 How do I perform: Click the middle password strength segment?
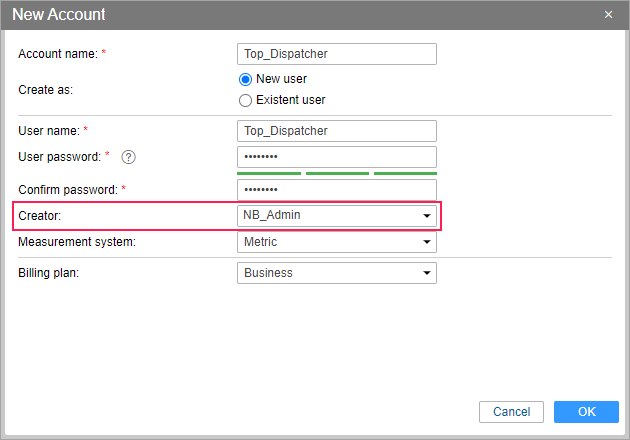(x=337, y=174)
